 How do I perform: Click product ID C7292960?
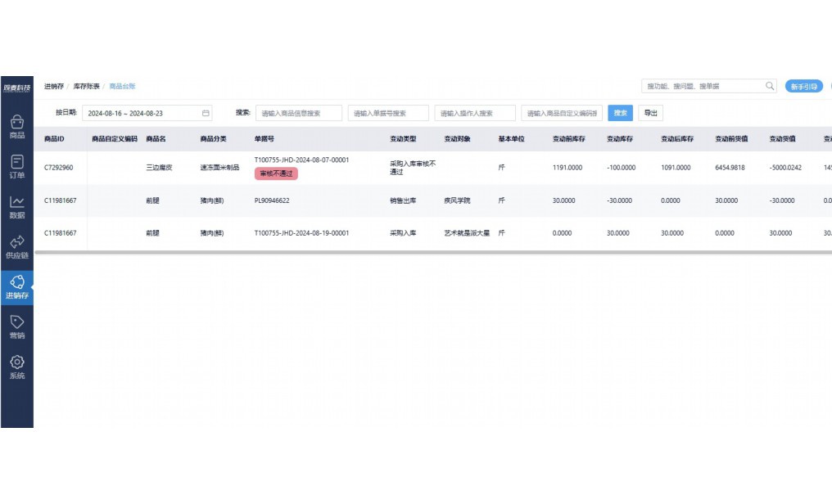pos(58,168)
